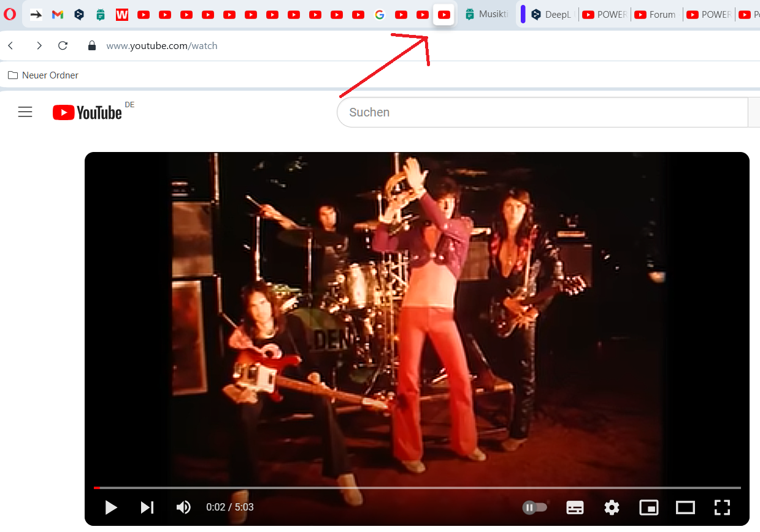Reload the current page
760x532 pixels.
coord(63,46)
